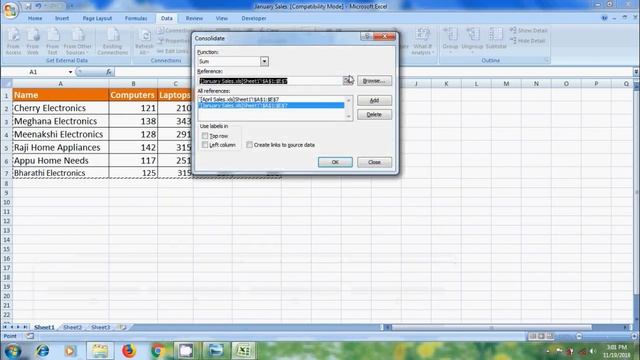Click the All references list scroll down arrow
640x360 pixels.
coord(349,117)
